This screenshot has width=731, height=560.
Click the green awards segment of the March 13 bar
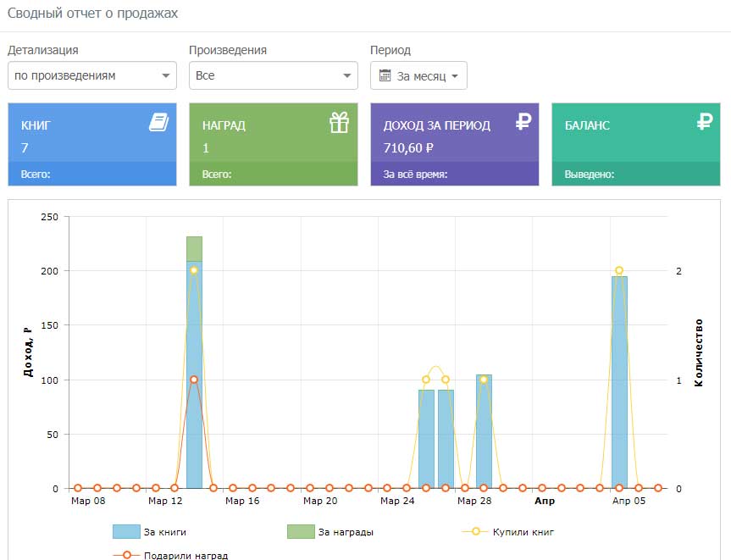(195, 249)
